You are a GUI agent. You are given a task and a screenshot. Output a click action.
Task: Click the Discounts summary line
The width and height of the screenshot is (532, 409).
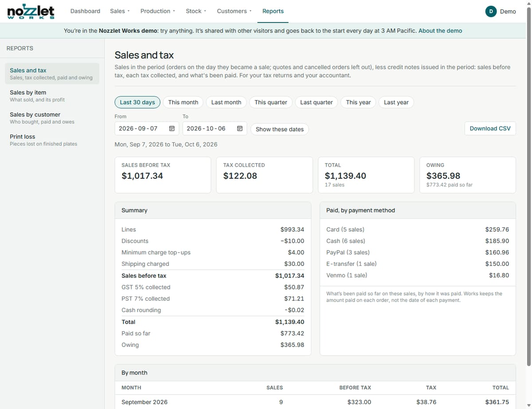[213, 241]
